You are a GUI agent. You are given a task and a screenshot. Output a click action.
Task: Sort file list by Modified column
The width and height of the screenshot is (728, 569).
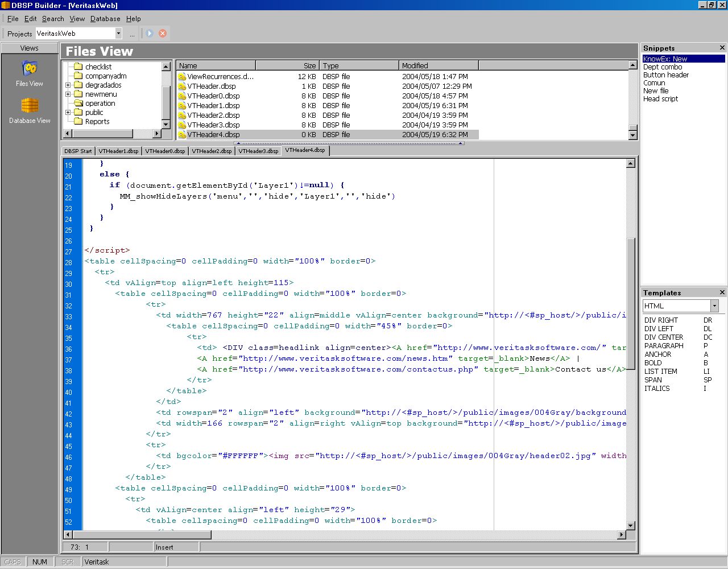click(x=439, y=65)
